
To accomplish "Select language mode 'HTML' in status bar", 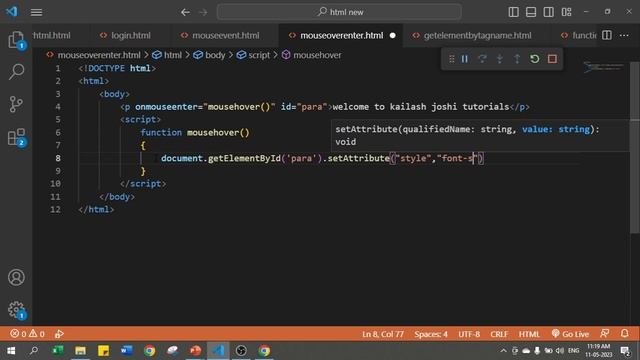I will coord(529,334).
